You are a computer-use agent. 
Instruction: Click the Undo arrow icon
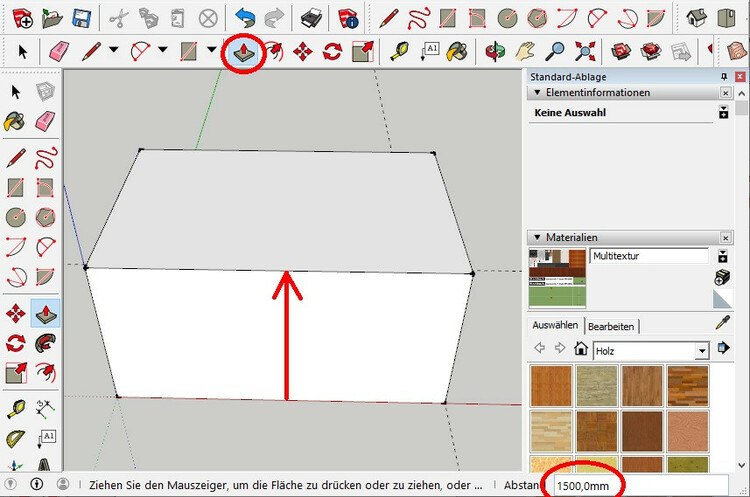pos(245,18)
